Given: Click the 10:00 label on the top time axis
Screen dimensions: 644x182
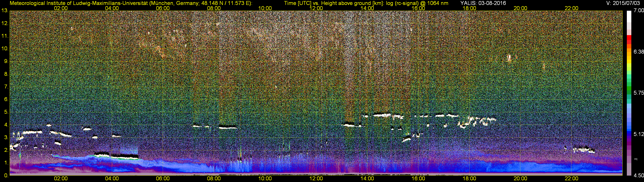Looking at the screenshot, I should point(265,8).
